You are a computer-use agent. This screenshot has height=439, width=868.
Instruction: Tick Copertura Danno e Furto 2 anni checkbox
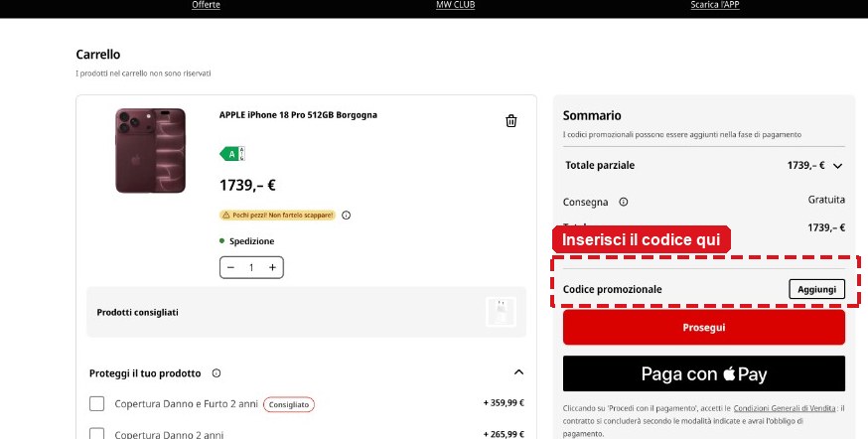point(97,403)
